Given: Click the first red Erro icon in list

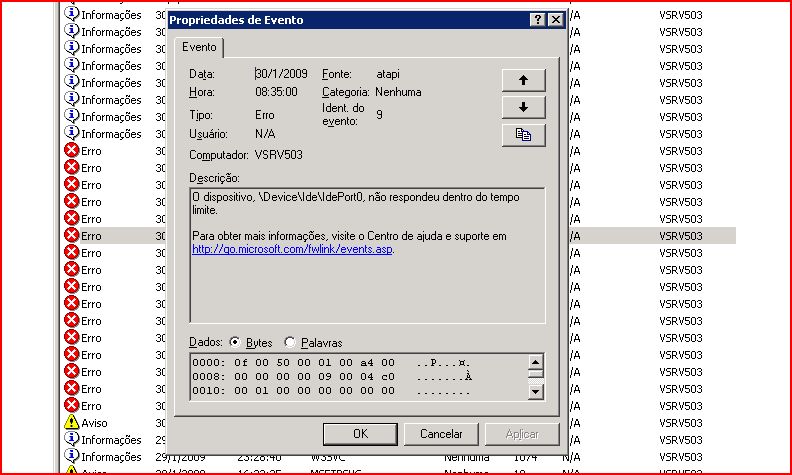Looking at the screenshot, I should (71, 151).
